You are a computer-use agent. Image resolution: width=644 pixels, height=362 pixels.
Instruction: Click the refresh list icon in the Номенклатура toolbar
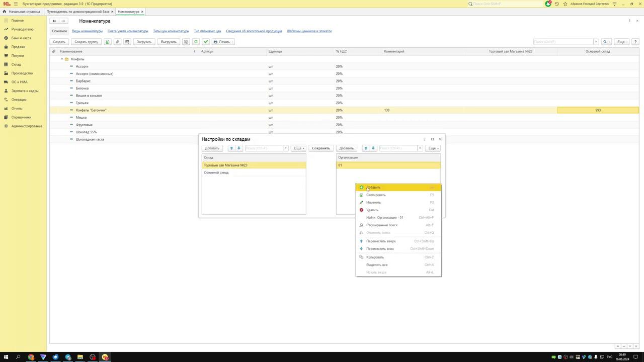(196, 42)
